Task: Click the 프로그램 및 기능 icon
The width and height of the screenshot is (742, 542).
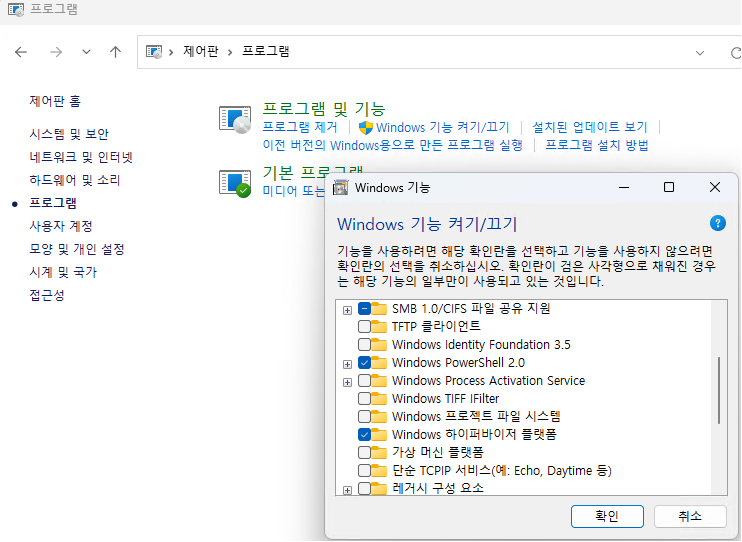Action: 235,120
